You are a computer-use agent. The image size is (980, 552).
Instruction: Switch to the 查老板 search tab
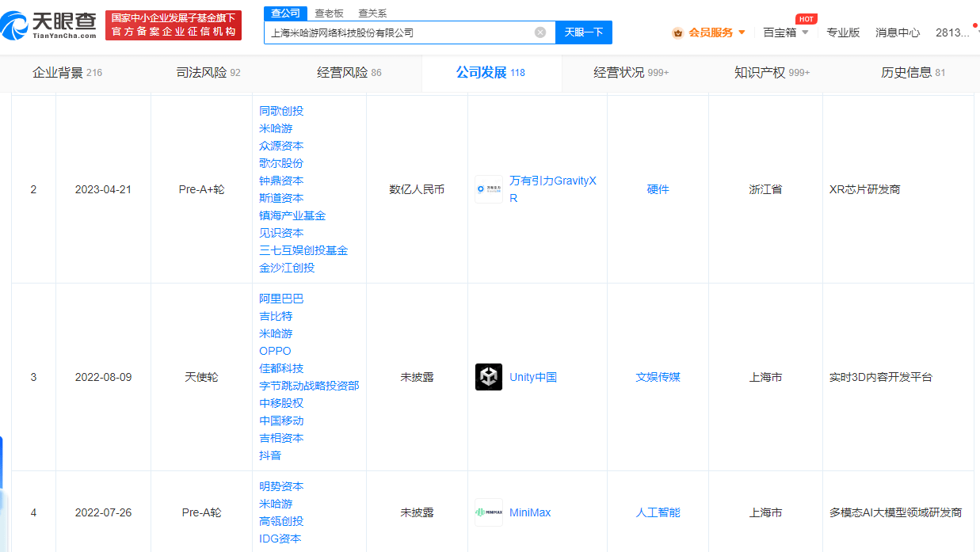pyautogui.click(x=329, y=13)
